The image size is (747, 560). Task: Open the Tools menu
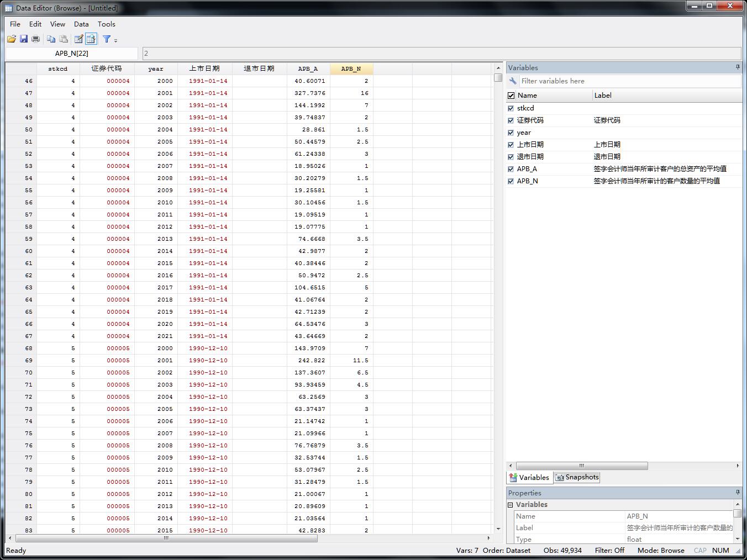coord(107,24)
